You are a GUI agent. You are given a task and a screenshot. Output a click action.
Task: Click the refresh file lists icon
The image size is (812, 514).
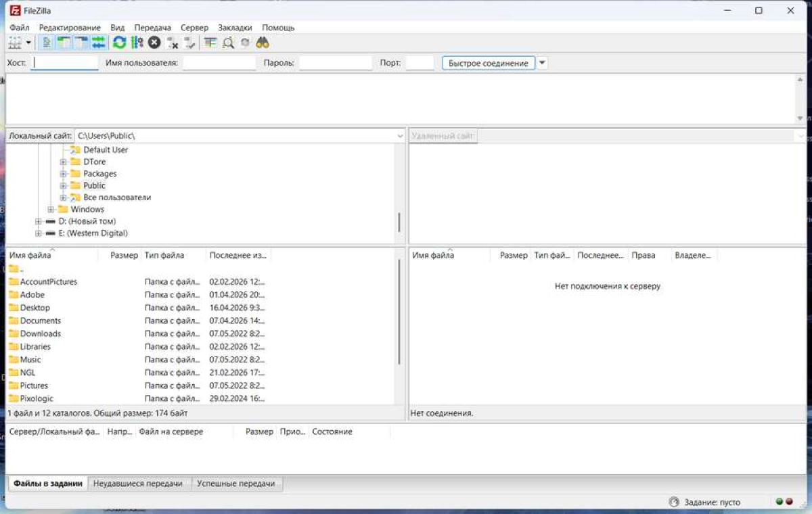(119, 43)
